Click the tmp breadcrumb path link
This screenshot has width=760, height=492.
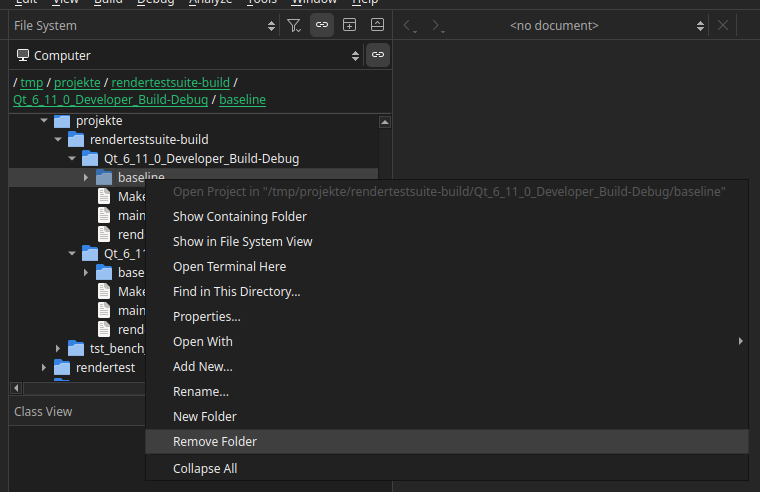click(32, 82)
